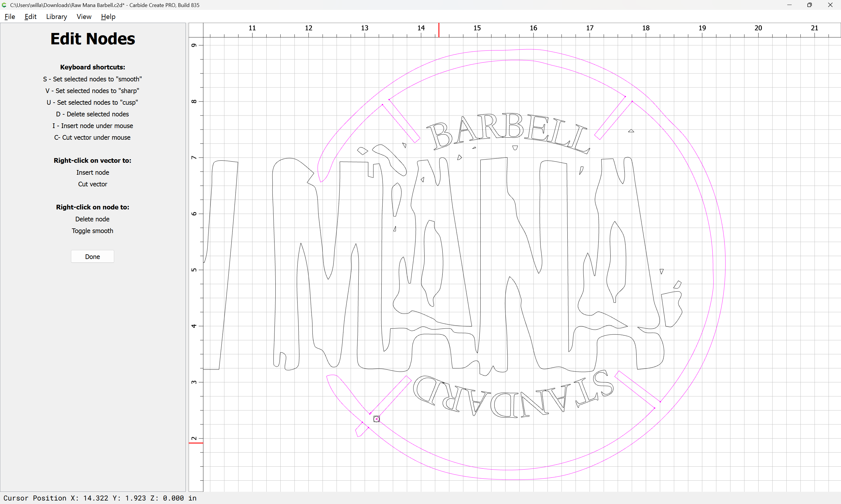Click red cursor marker on left ruler

(x=196, y=443)
